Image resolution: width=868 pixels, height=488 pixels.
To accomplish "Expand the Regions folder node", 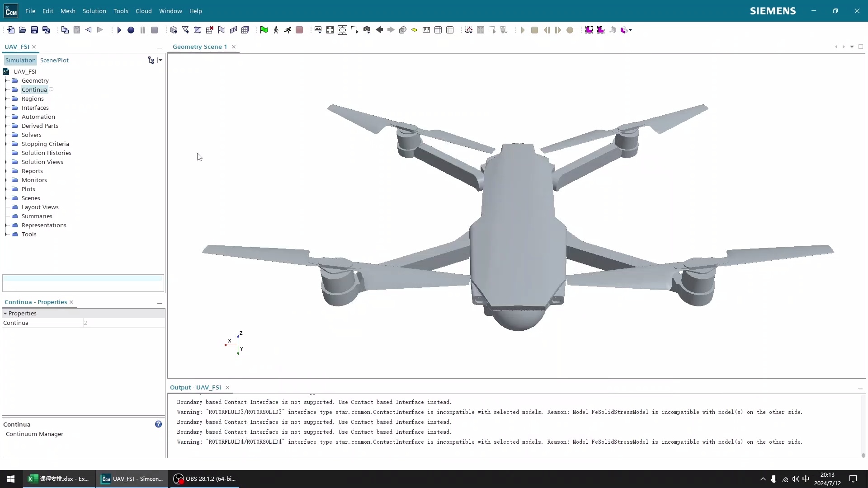I will click(6, 99).
